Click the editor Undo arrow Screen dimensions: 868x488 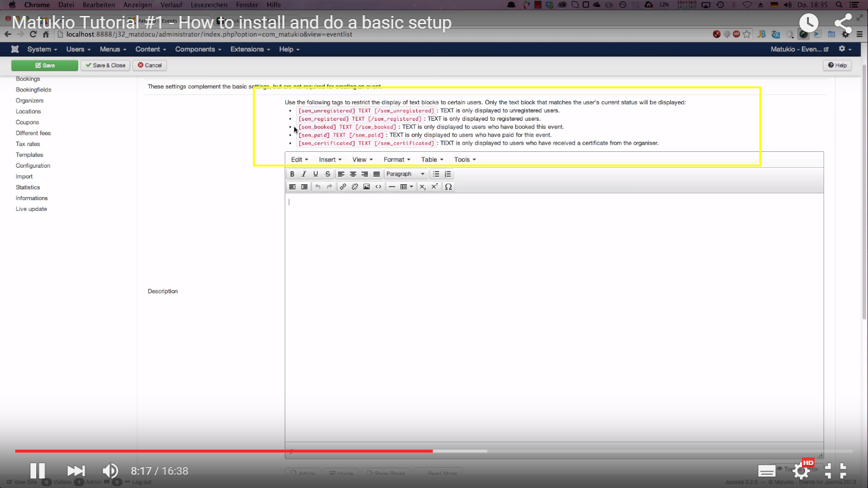(318, 187)
